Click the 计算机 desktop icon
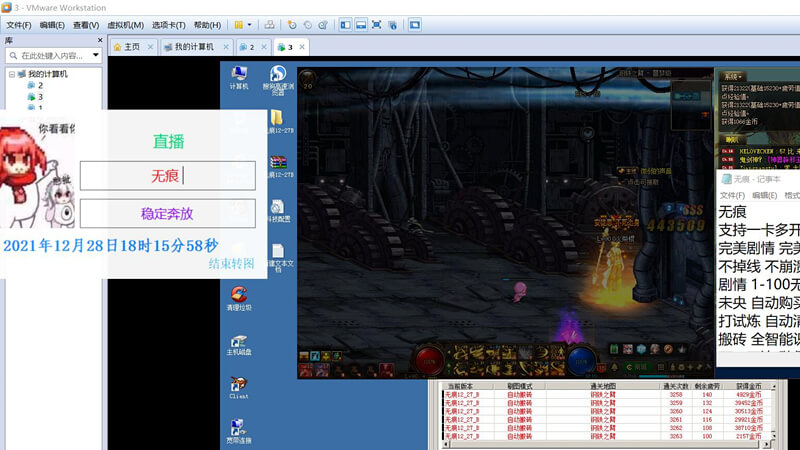Screen dimensions: 800x450 pos(239,78)
